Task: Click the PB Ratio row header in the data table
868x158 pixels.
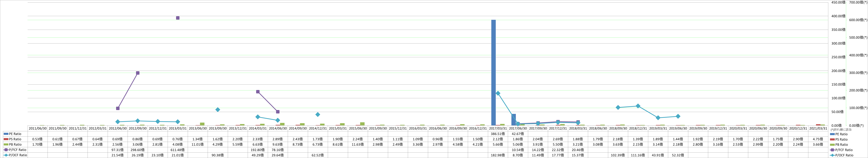Action: pos(15,145)
